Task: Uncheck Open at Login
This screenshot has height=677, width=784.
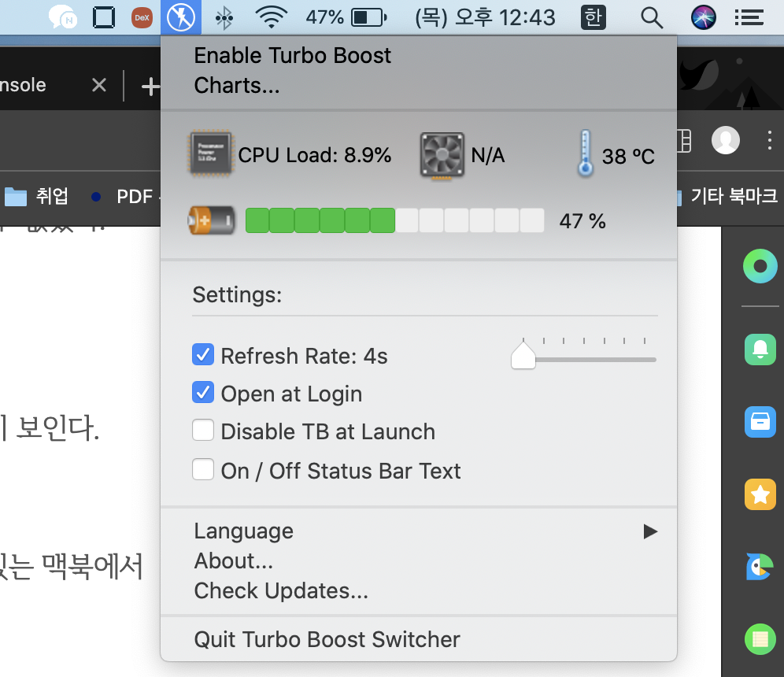Action: (203, 393)
